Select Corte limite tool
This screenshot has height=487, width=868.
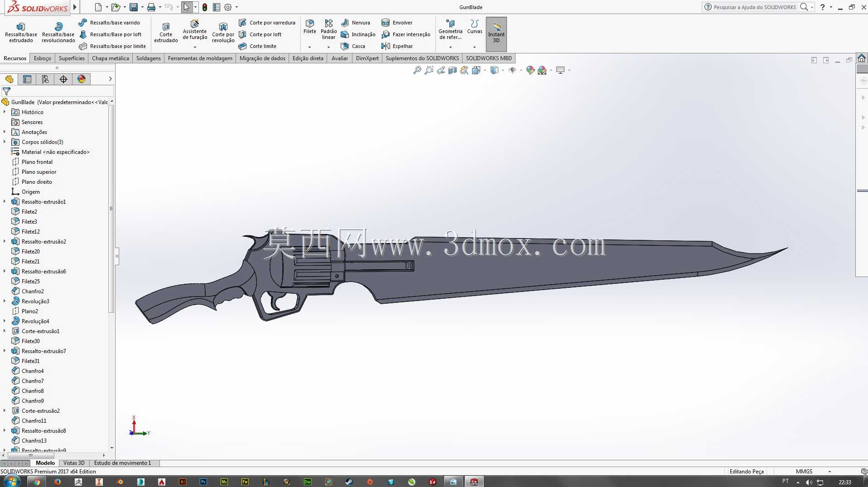(x=257, y=46)
